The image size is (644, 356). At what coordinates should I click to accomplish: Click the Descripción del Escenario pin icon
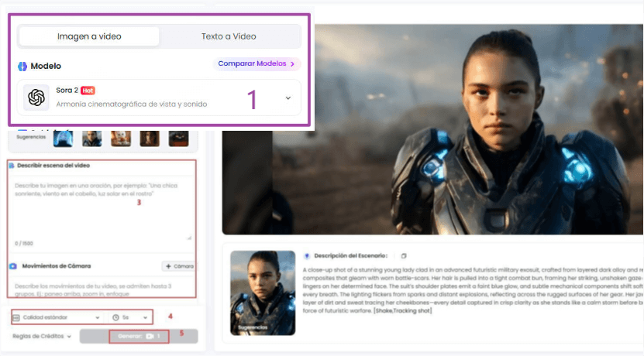(x=306, y=256)
